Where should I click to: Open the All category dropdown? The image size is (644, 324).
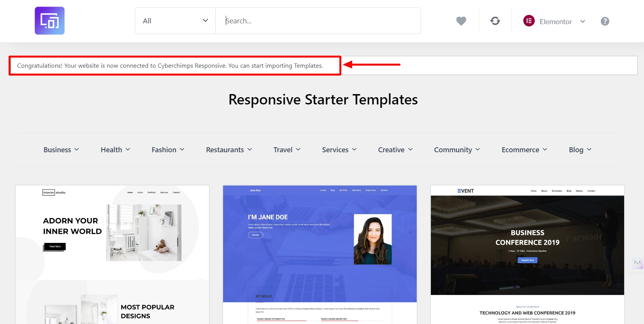(175, 21)
